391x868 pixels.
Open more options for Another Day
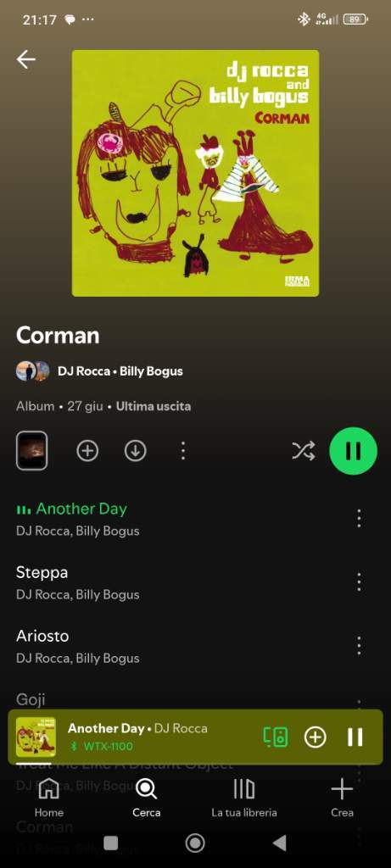click(359, 519)
